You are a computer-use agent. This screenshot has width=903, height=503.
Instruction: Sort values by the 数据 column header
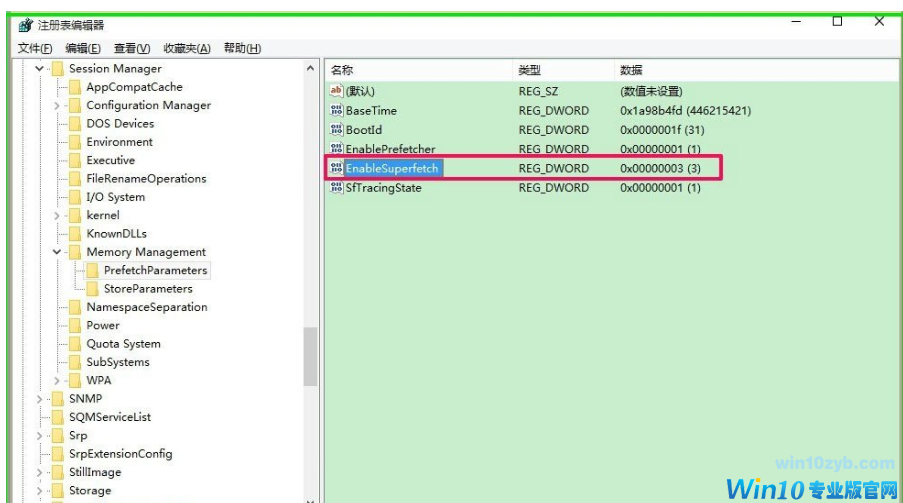(x=756, y=70)
